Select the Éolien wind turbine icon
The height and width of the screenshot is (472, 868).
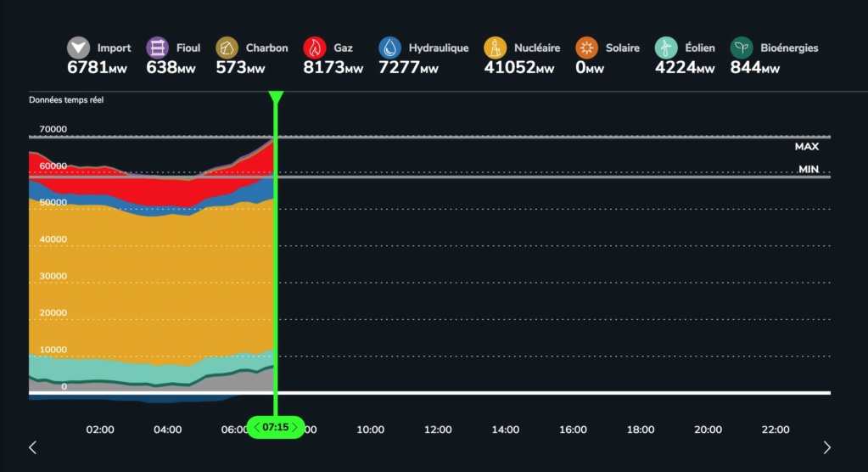(x=666, y=48)
